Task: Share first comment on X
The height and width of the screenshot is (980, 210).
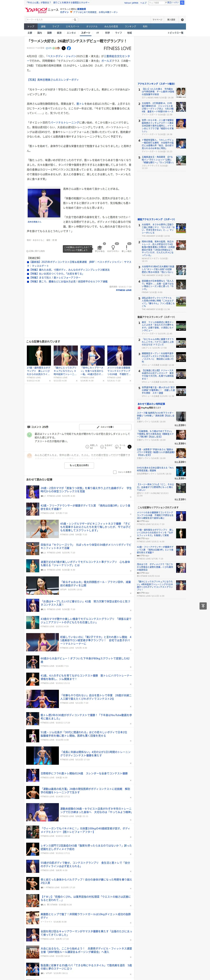Action: (x=129, y=447)
